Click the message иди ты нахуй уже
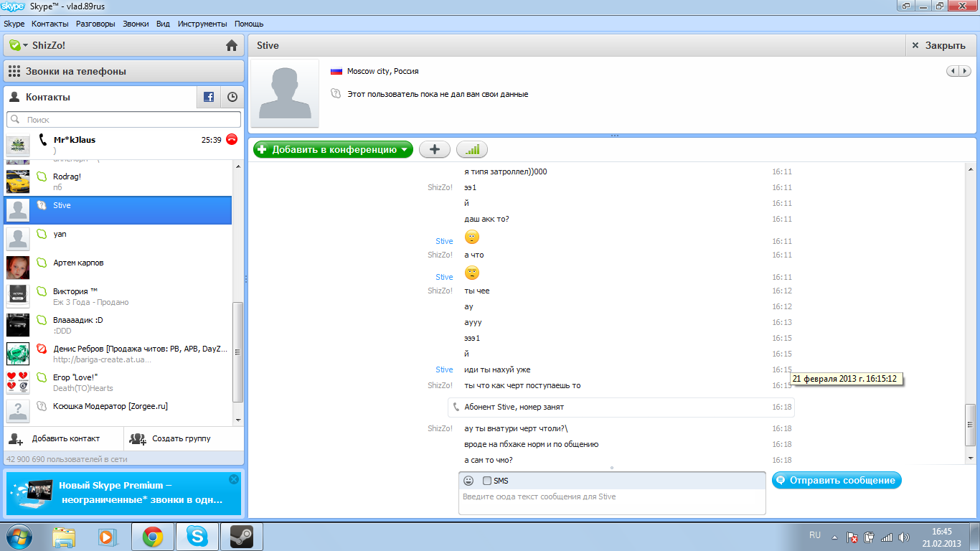980x551 pixels. [497, 369]
